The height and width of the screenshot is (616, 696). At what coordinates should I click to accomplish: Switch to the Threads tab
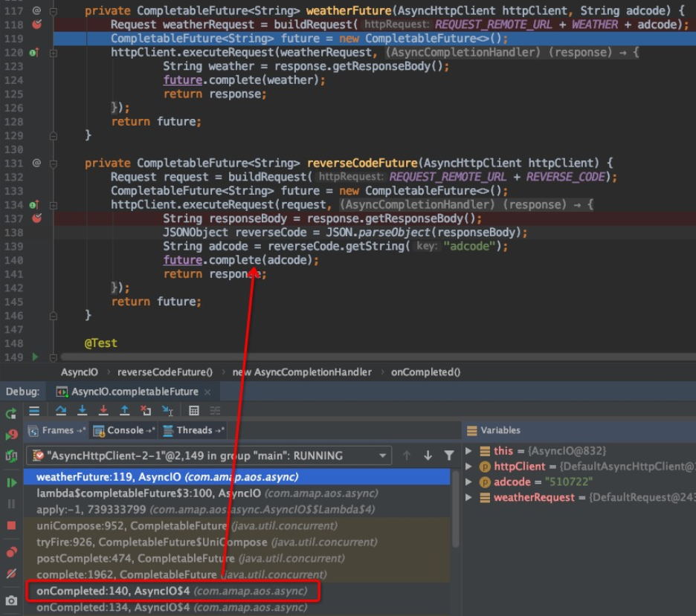click(x=193, y=430)
